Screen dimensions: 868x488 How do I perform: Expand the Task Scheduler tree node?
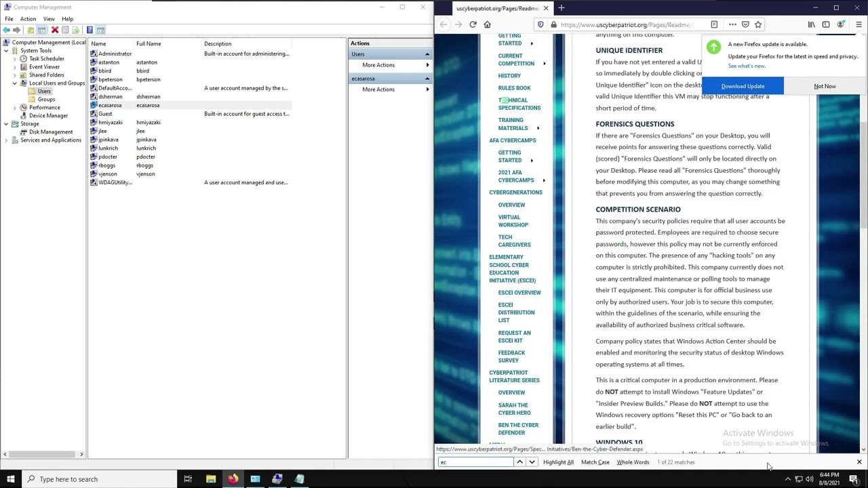point(15,59)
